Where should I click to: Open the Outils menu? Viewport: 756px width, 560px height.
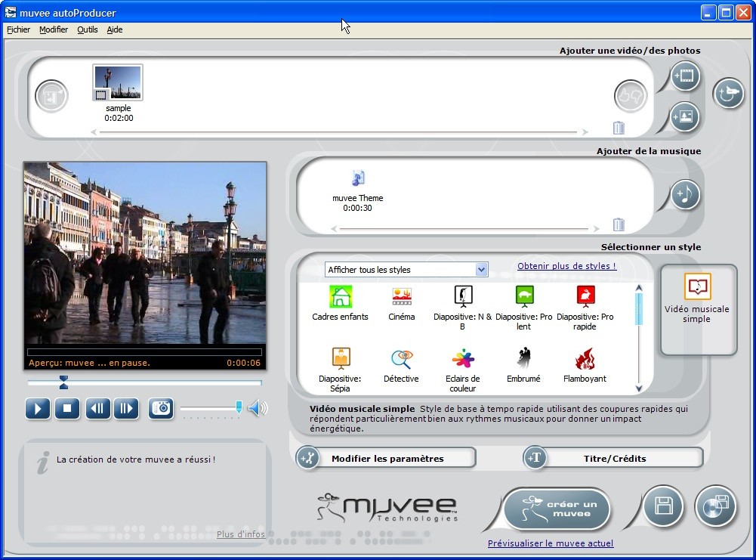click(87, 29)
